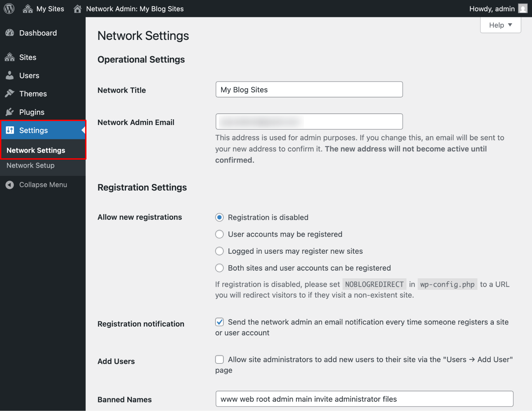The height and width of the screenshot is (411, 532).
Task: Open My Sites in admin bar
Action: point(44,9)
